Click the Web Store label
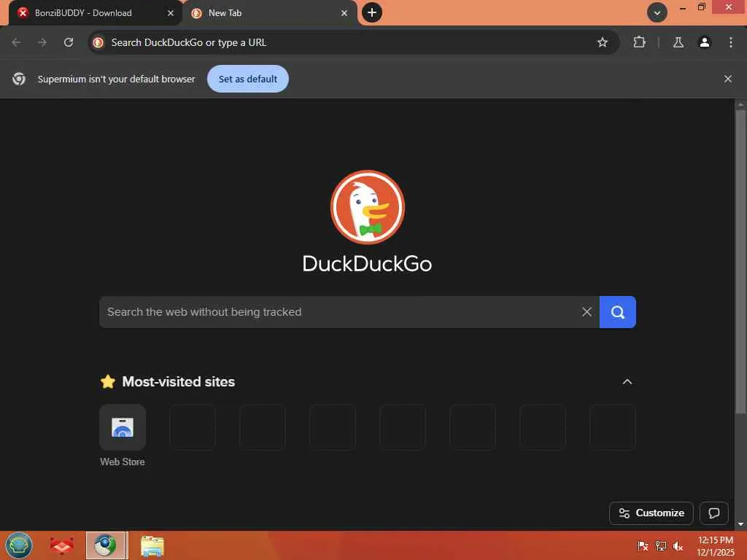This screenshot has height=560, width=747. coord(123,462)
